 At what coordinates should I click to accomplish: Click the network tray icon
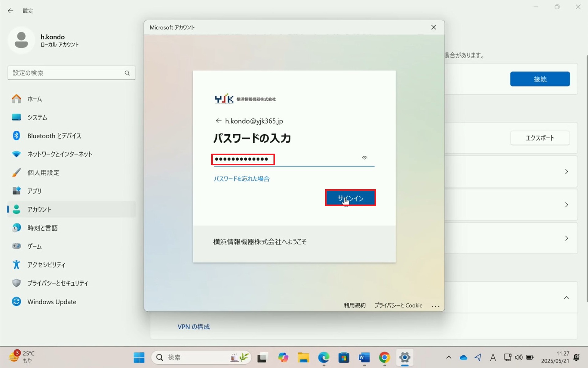(507, 357)
